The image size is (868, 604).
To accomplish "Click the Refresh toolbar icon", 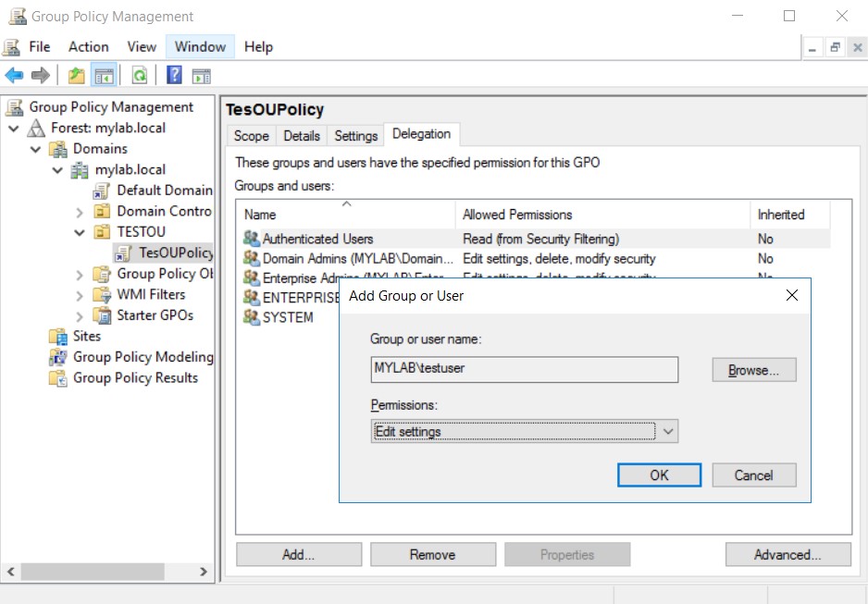I will [140, 75].
